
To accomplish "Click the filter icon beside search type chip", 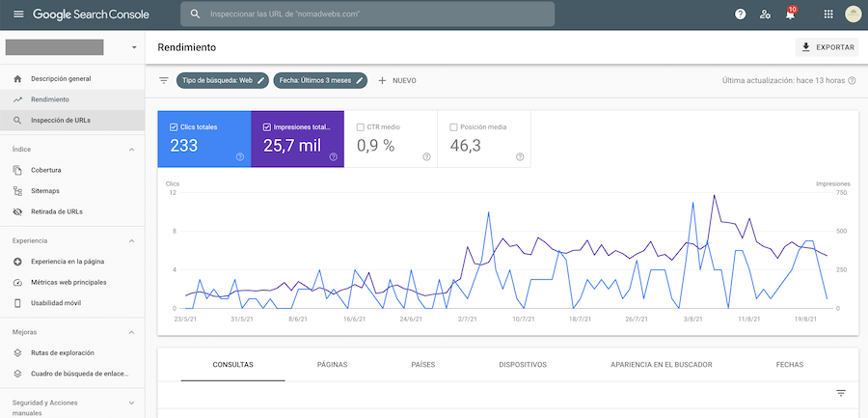I will 164,80.
